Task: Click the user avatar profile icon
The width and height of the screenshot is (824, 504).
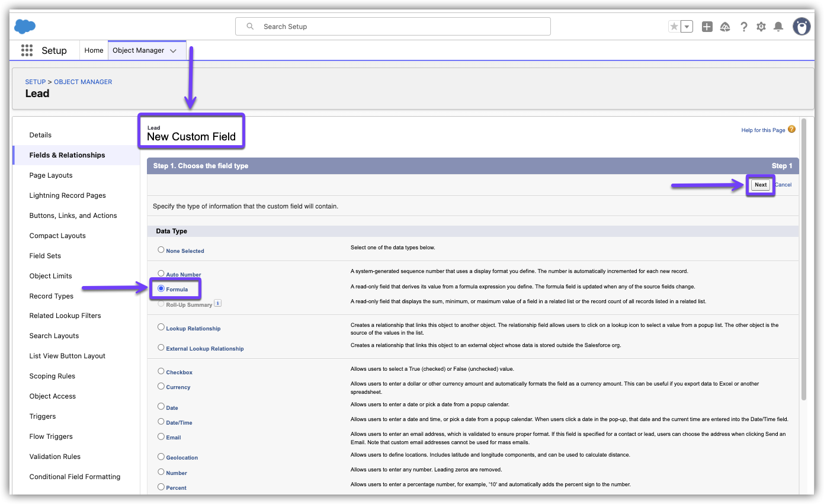Action: coord(801,27)
